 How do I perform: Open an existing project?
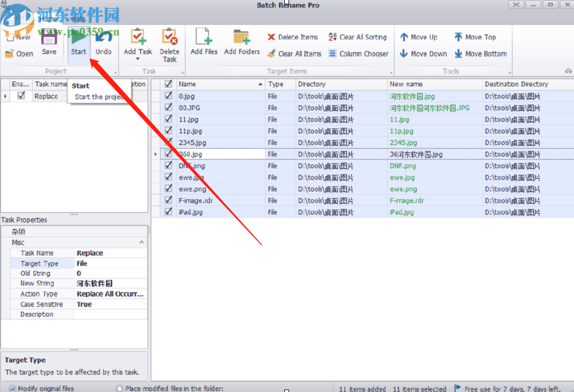19,54
